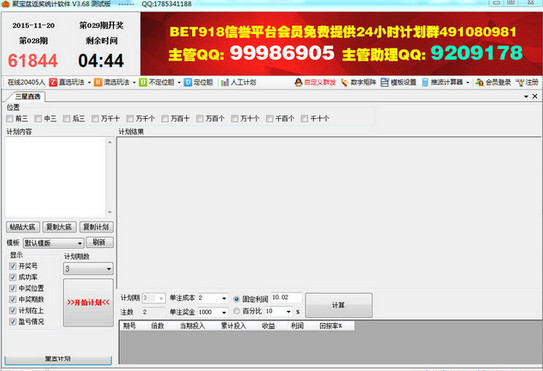Screen dimensions: 543x371
Task: Click the 复制大底 button
Action: point(59,227)
